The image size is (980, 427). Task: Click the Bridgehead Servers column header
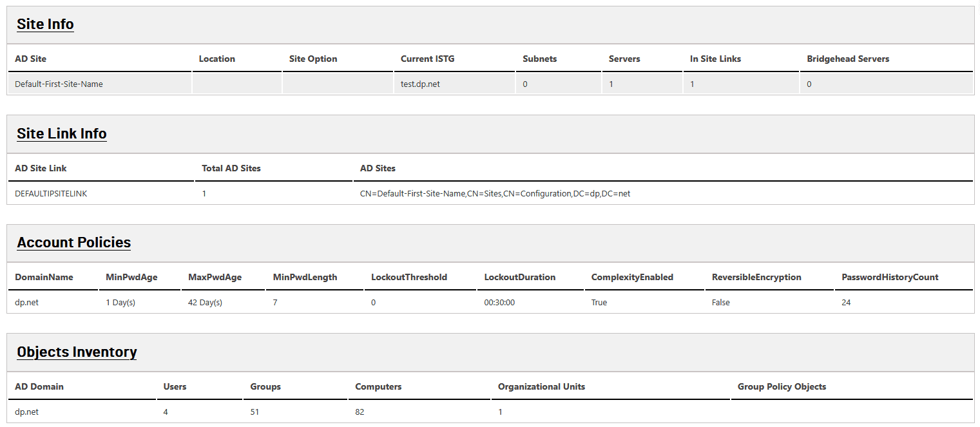[847, 59]
